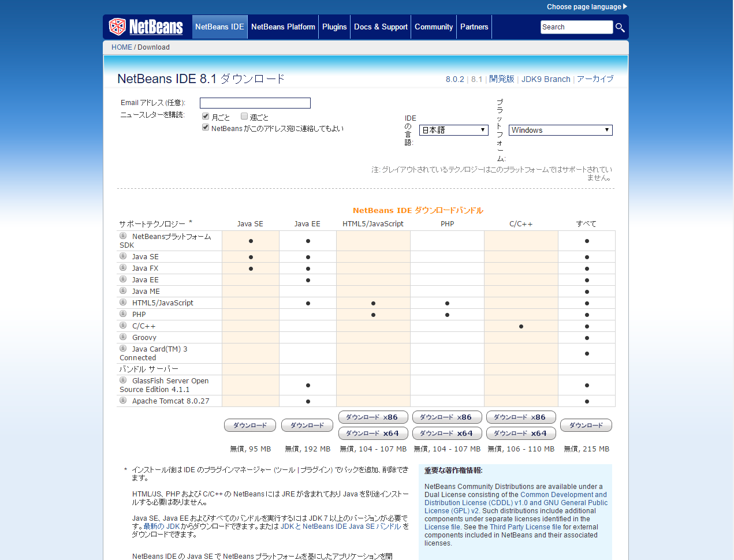
Task: Toggle NetBeans contact permission checkbox
Action: (x=206, y=127)
